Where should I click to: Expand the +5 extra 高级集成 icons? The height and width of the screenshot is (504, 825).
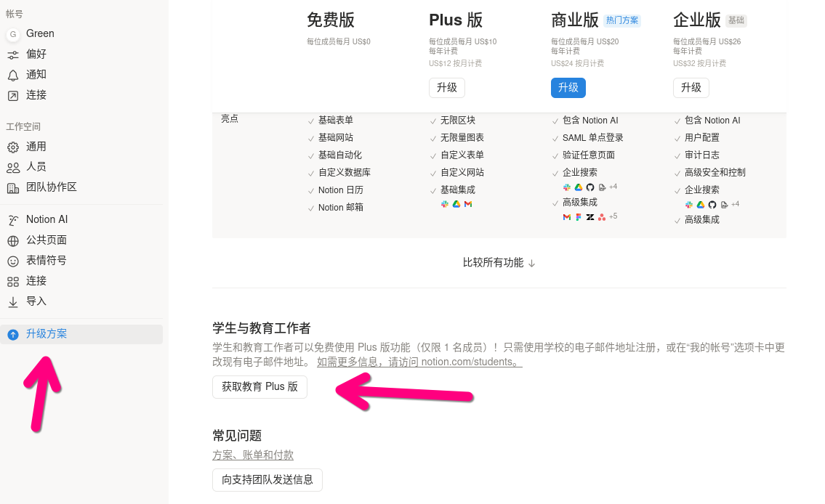pyautogui.click(x=613, y=216)
